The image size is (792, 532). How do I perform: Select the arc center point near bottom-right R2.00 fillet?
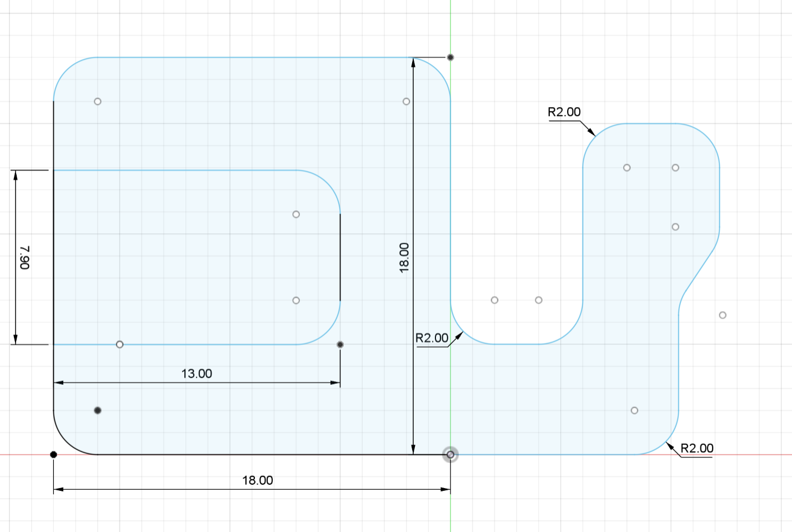635,410
